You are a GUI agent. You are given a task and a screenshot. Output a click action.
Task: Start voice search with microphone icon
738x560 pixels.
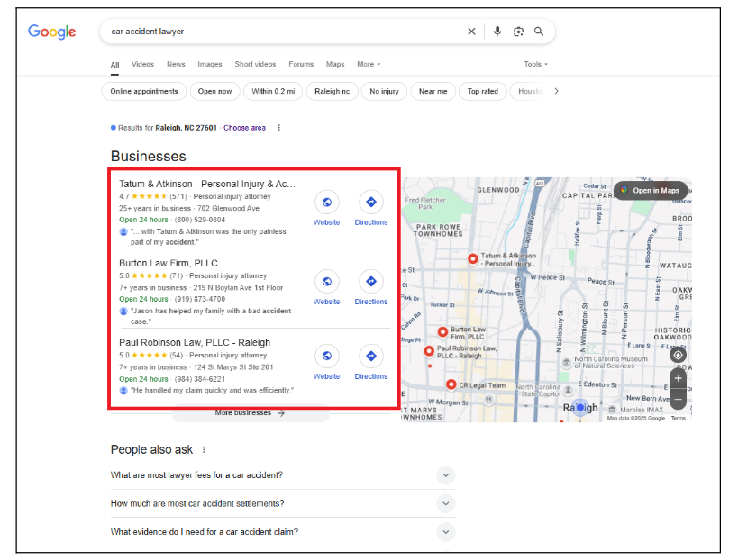click(497, 32)
